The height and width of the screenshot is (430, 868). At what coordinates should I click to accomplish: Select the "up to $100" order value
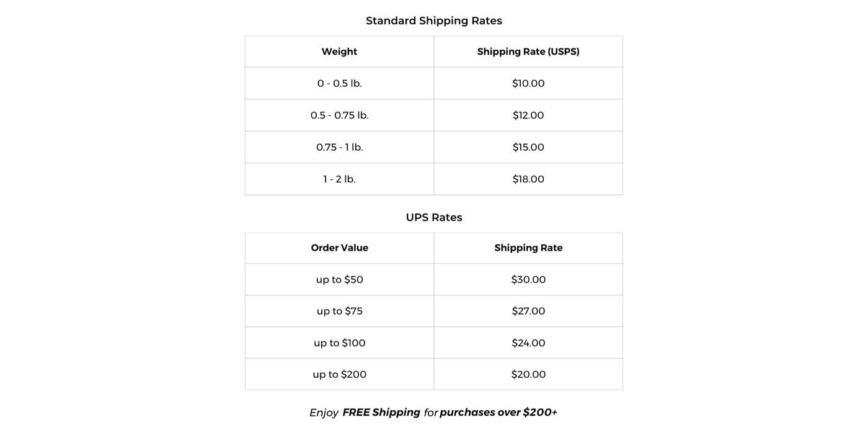[x=339, y=343]
